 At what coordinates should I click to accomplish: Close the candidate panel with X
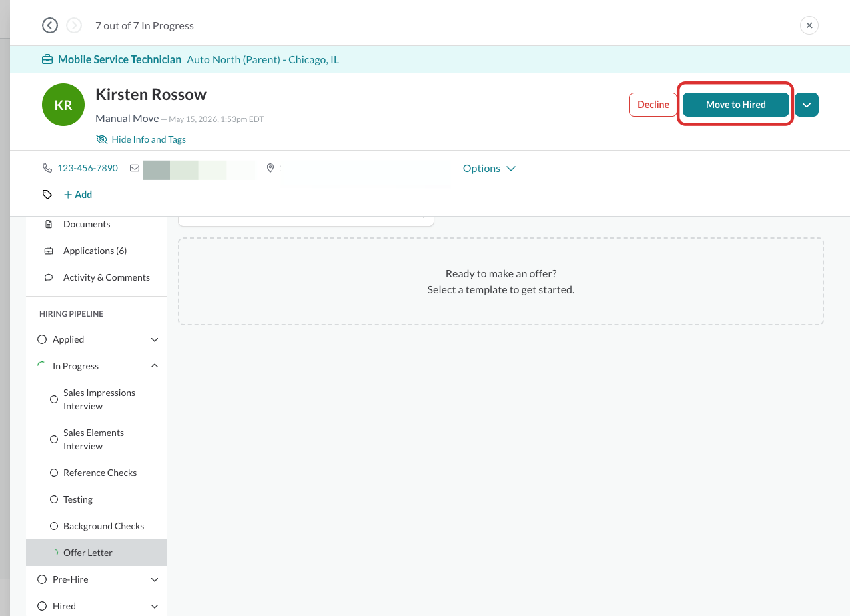click(809, 25)
